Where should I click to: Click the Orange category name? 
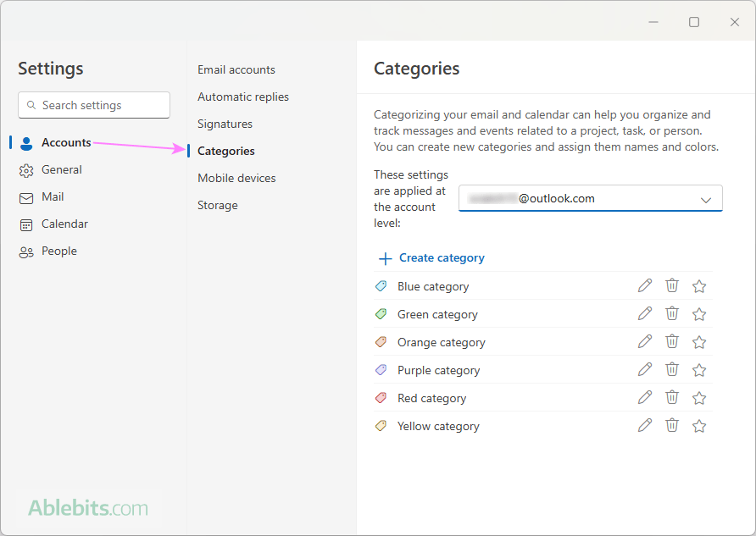coord(442,342)
